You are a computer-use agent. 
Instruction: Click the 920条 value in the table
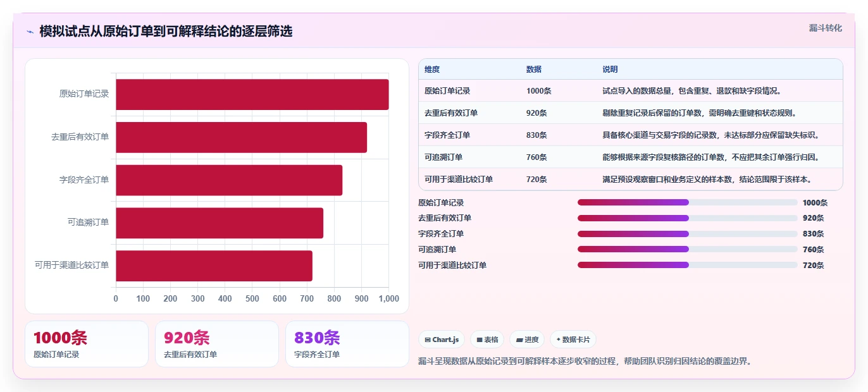[x=537, y=113]
